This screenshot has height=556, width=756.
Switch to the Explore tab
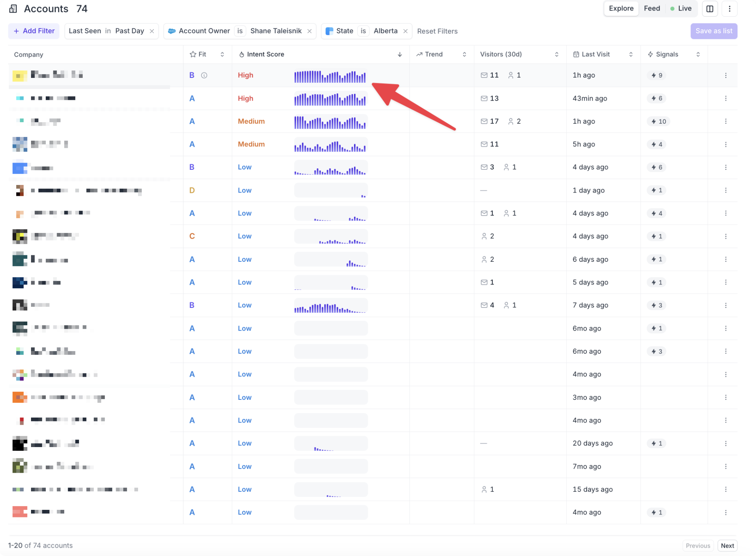pyautogui.click(x=621, y=9)
